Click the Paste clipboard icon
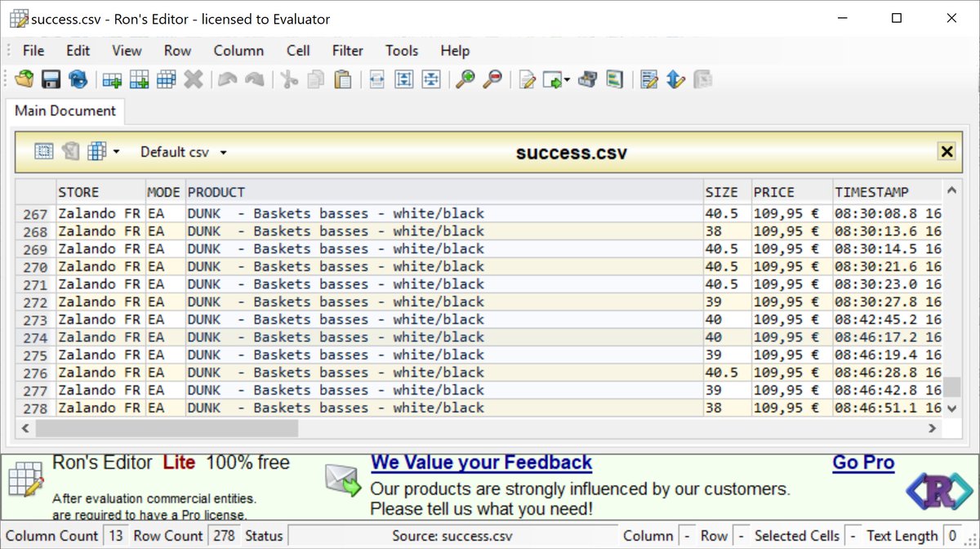The width and height of the screenshot is (980, 549). (x=343, y=79)
